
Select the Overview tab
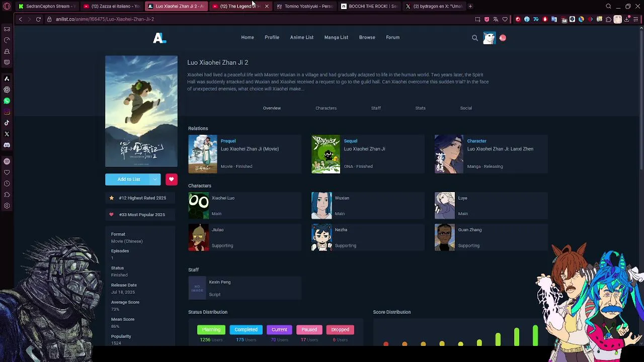point(272,108)
